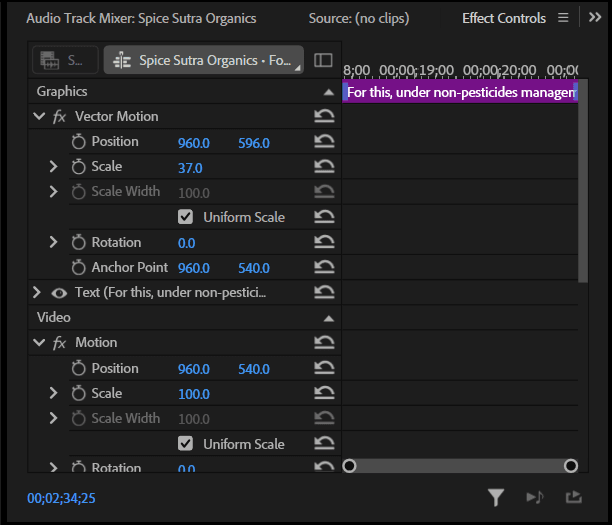Uncheck Uniform Scale under Vector Motion
This screenshot has height=525, width=612.
185,217
